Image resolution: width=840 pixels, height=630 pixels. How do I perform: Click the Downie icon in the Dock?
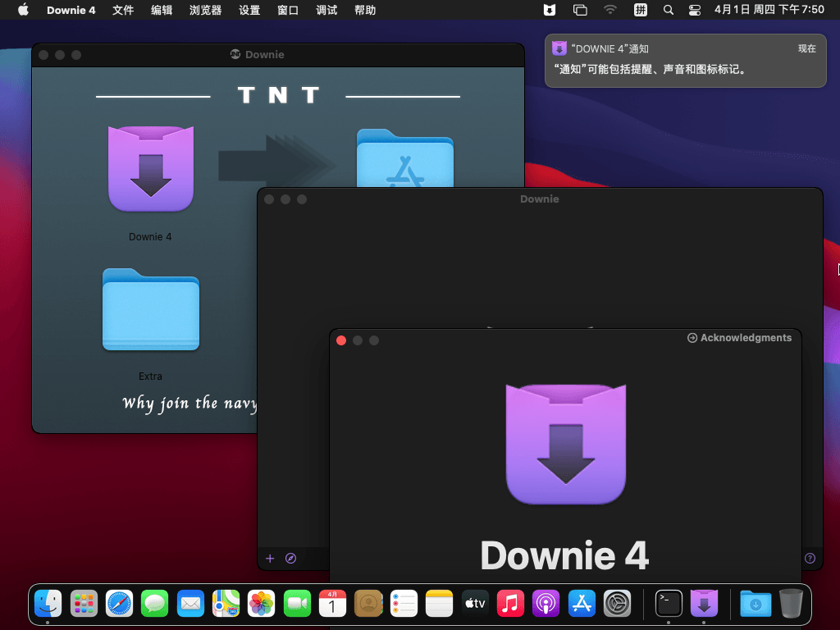(704, 604)
